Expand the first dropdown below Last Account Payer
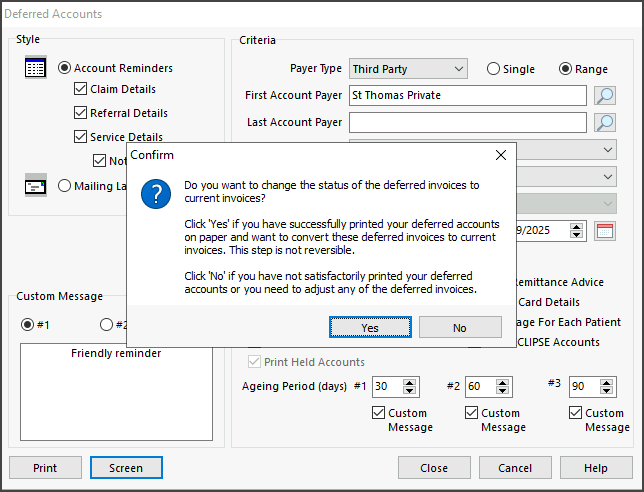Image resolution: width=644 pixels, height=492 pixels. 608,149
